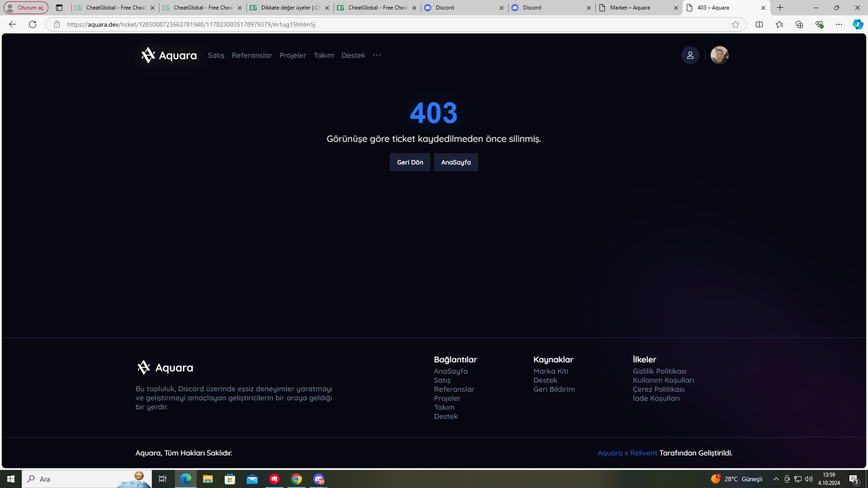The height and width of the screenshot is (488, 868).
Task: Open the profile avatar picture
Action: [x=719, y=55]
